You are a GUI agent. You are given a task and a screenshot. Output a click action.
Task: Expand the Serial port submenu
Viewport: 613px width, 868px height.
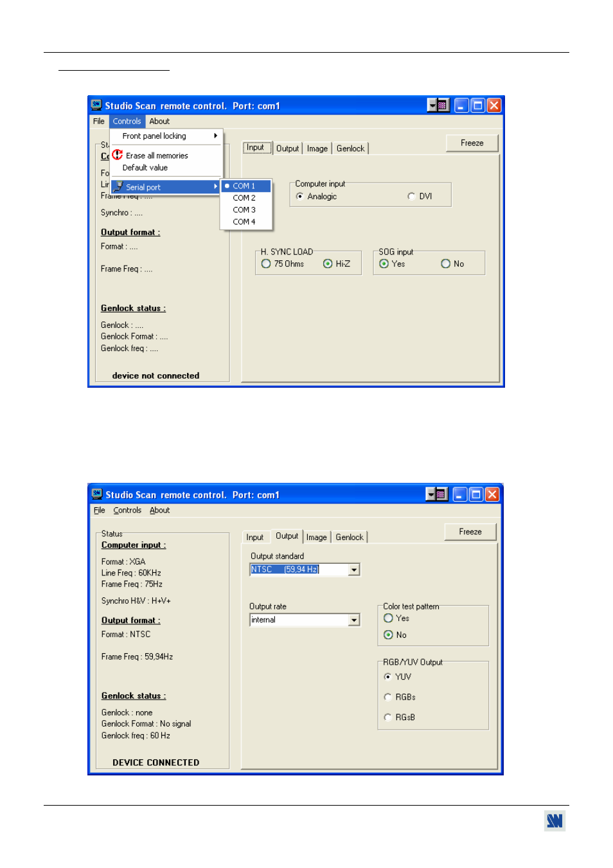[x=166, y=187]
